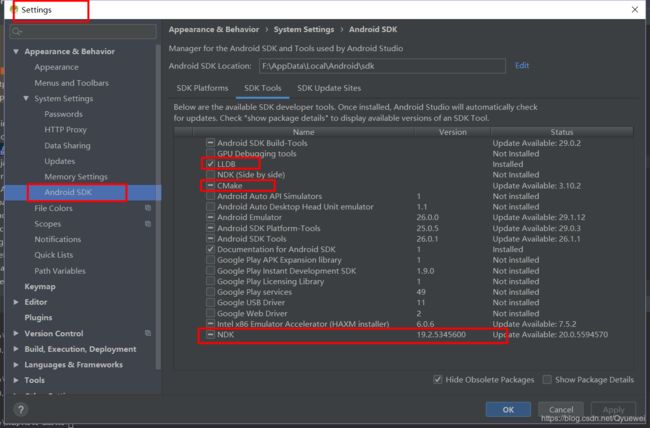The width and height of the screenshot is (650, 428).
Task: Toggle the Android Emulator checkbox
Action: click(211, 217)
